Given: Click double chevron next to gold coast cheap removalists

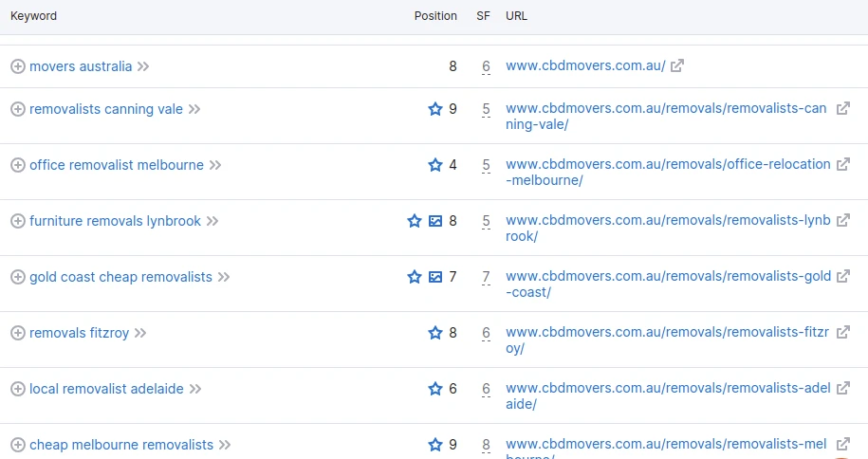Looking at the screenshot, I should pos(224,277).
